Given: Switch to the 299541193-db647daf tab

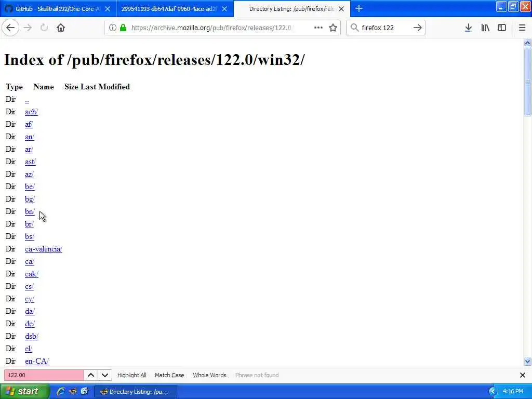Looking at the screenshot, I should tap(169, 9).
